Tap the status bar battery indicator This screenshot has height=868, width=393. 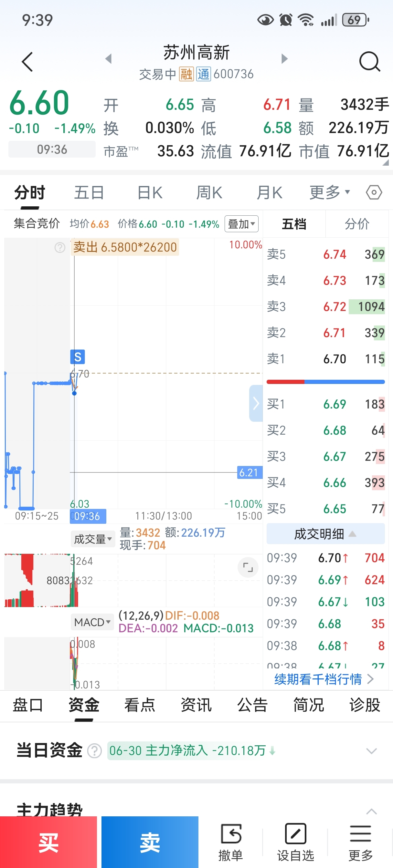356,20
